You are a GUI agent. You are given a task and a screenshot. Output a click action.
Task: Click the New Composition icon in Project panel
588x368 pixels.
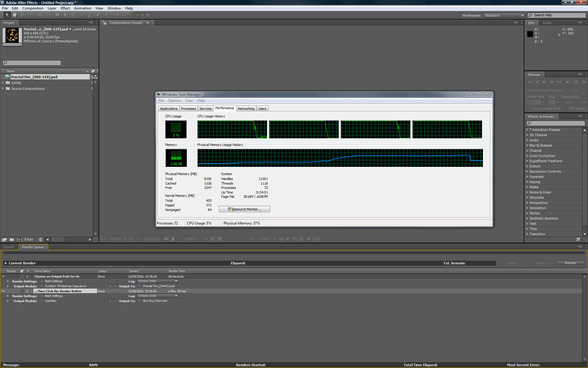20,239
